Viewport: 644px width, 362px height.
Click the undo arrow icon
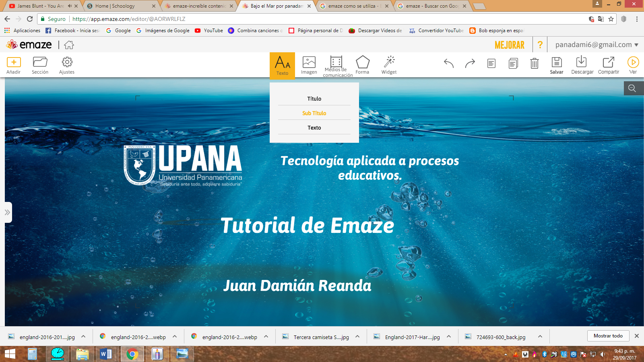coord(448,63)
